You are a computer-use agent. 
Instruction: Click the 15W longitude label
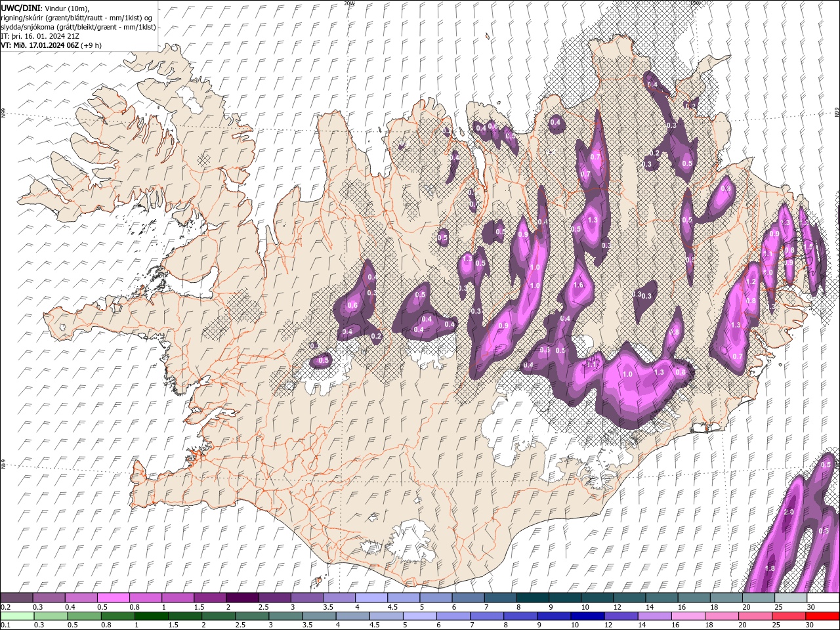tap(695, 3)
